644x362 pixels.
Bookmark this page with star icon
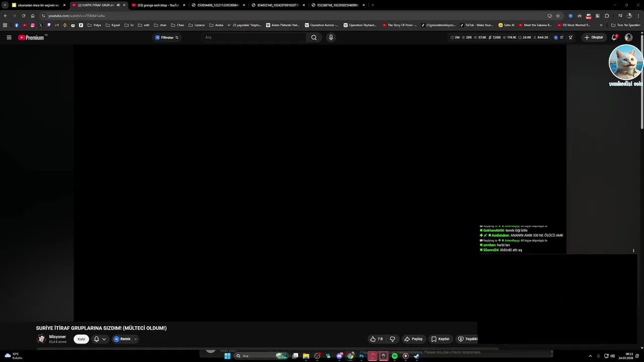click(558, 16)
